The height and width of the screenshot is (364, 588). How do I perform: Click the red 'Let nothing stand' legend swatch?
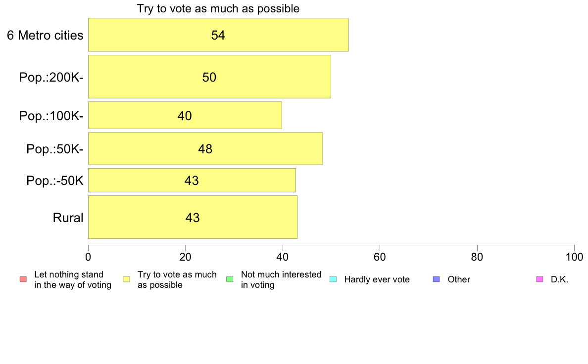pos(23,279)
